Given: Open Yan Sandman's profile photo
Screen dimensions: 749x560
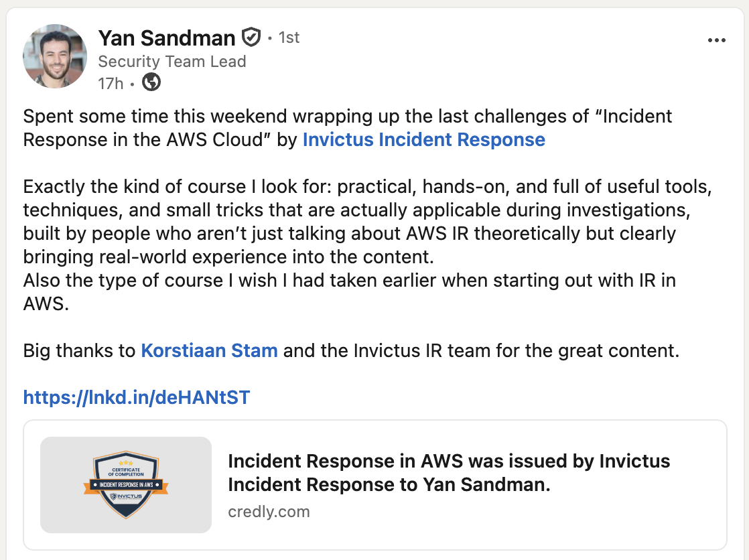Looking at the screenshot, I should coord(55,56).
